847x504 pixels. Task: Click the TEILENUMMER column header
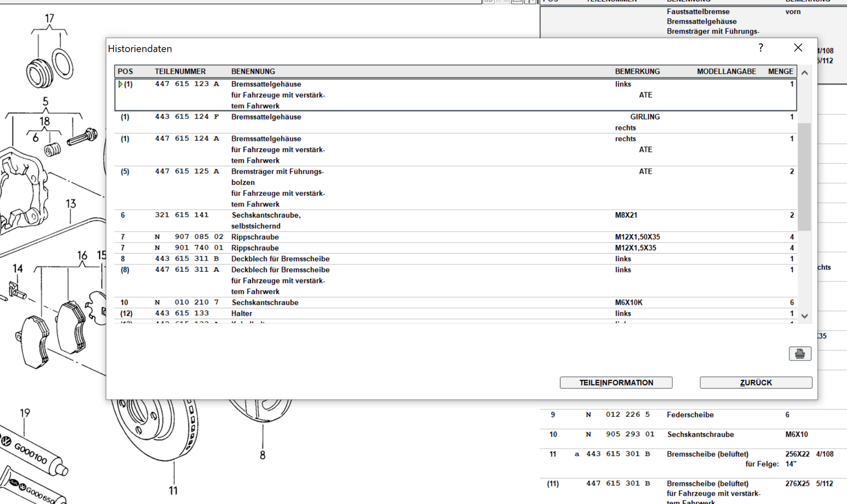pos(180,71)
